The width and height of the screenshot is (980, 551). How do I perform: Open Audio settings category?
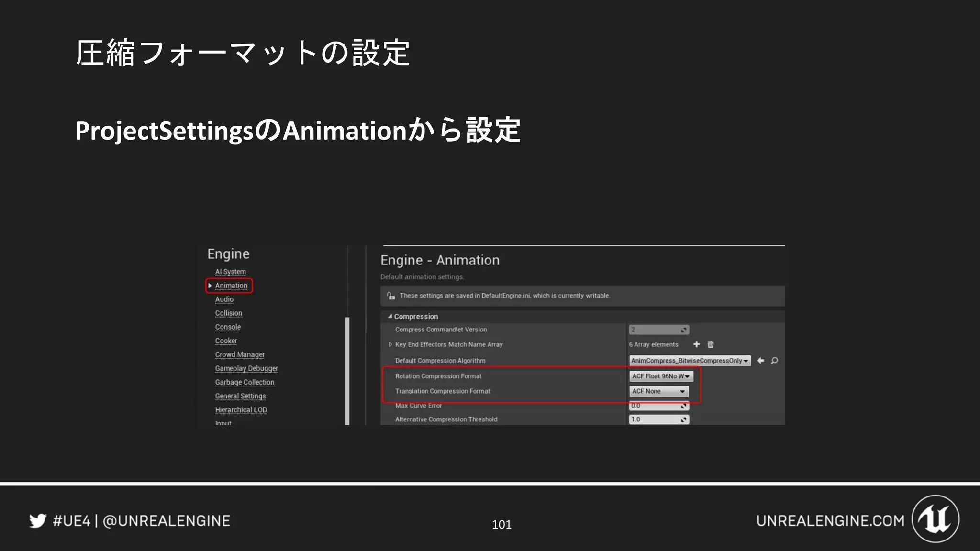[x=224, y=299]
